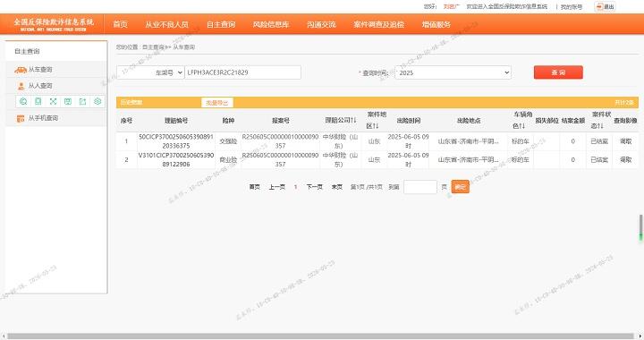Click the vertical scroll indicator on right edge
Screen dimensions: 644x340
coord(640,228)
